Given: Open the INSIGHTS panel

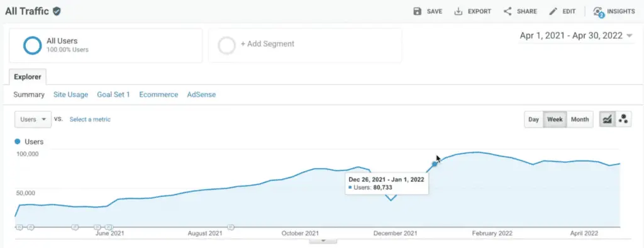Looking at the screenshot, I should tap(614, 11).
